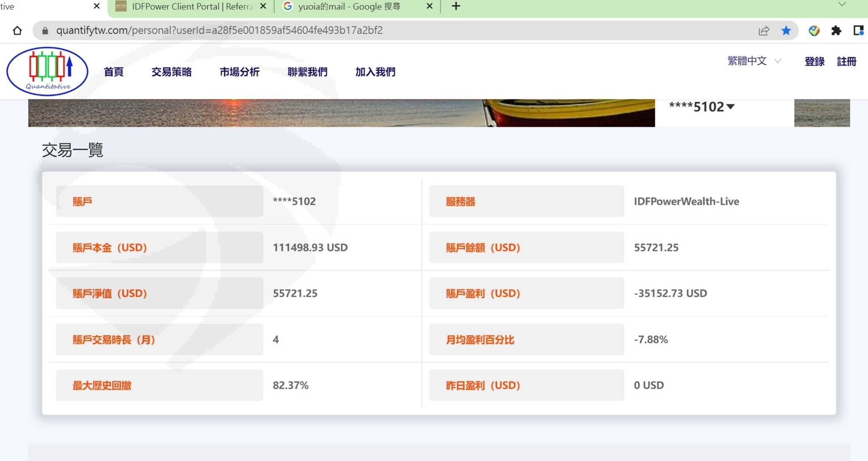Click the browser home icon

click(x=17, y=31)
